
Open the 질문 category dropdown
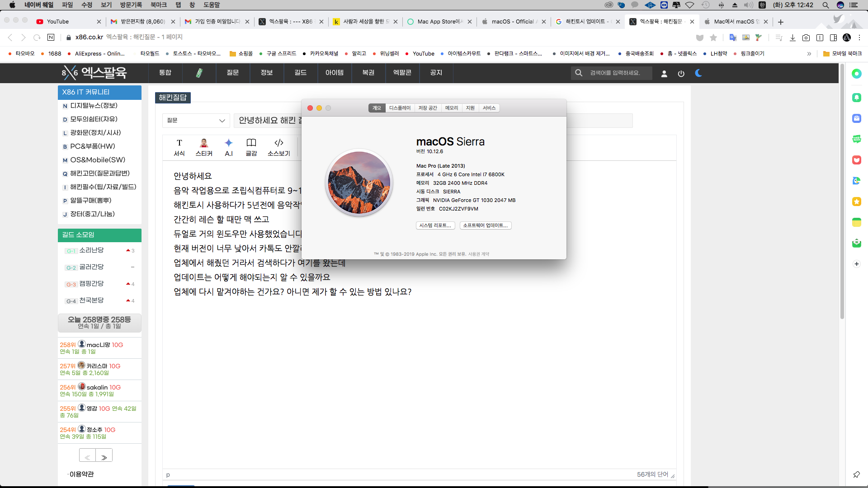[196, 120]
